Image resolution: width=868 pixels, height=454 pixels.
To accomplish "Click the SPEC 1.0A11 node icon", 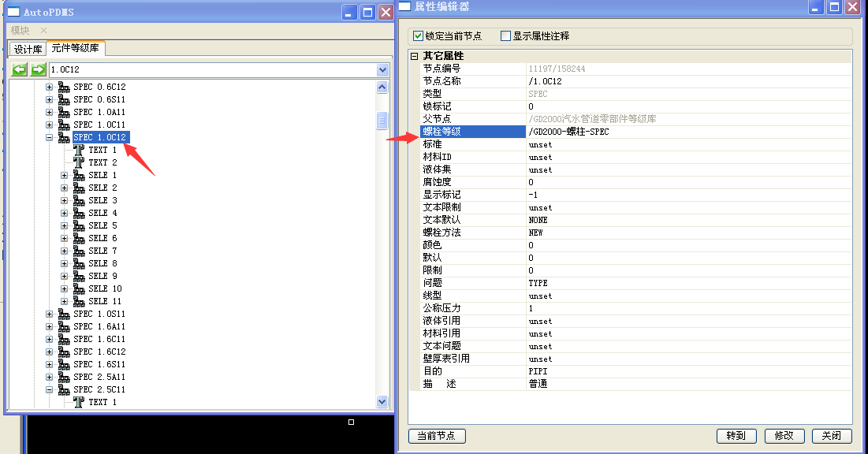I will pyautogui.click(x=64, y=113).
